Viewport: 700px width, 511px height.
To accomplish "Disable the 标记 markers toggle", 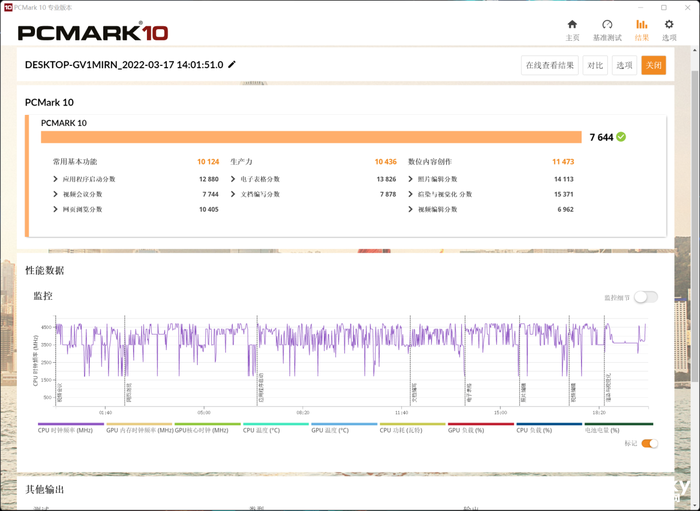I will [649, 443].
